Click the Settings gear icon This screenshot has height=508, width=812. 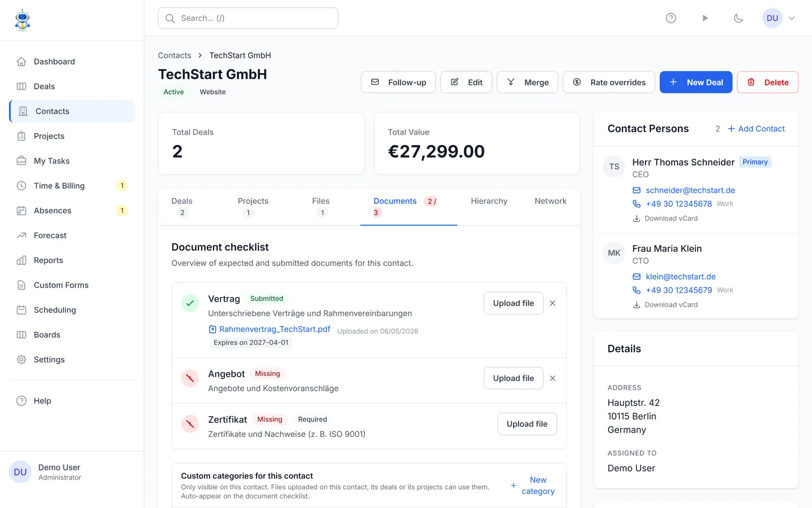21,360
